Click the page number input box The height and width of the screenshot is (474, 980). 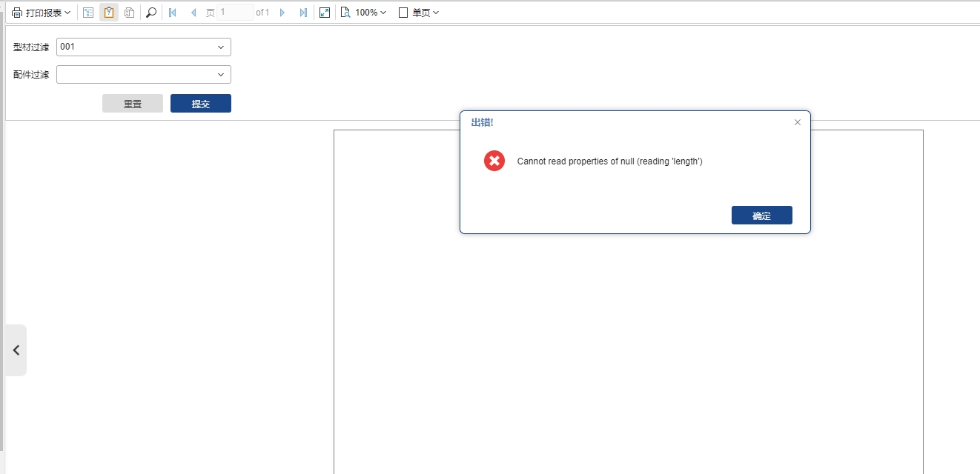coord(234,13)
